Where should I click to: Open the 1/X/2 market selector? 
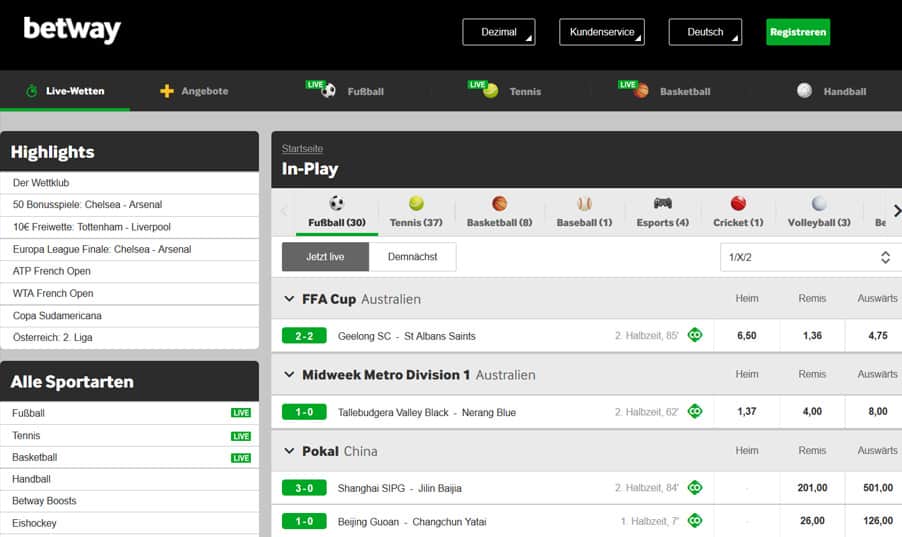coord(809,257)
